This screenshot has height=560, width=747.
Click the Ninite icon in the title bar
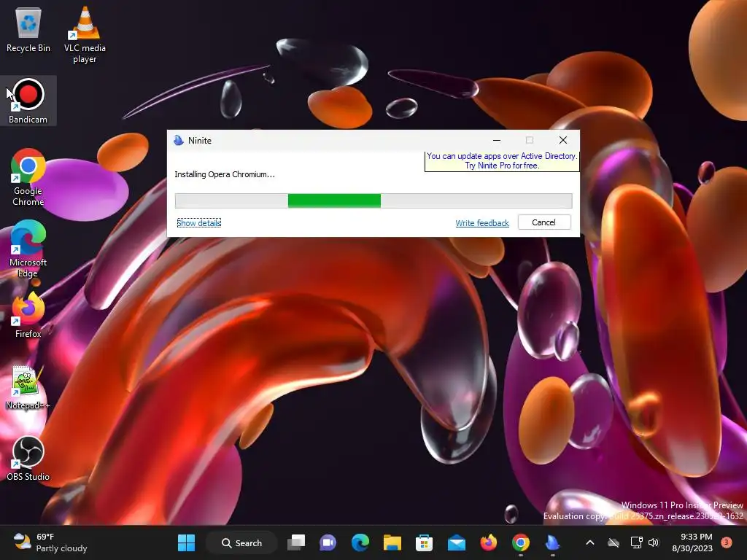[179, 141]
